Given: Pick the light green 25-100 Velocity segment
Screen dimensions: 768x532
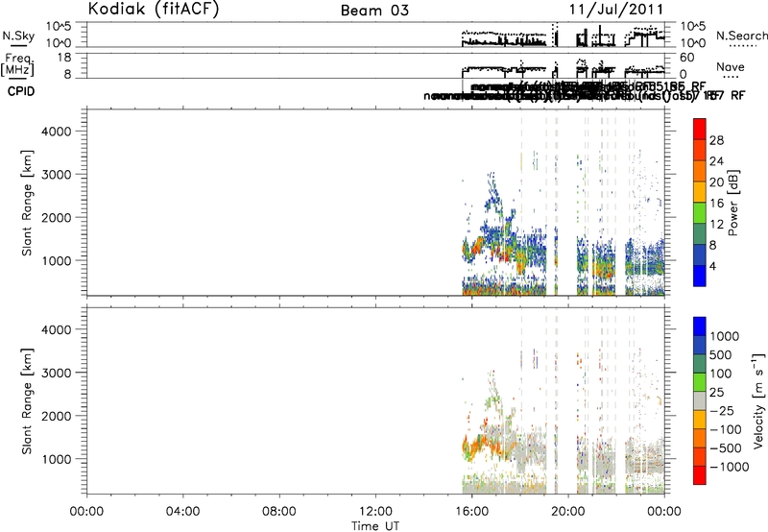Looking at the screenshot, I should click(x=700, y=382).
